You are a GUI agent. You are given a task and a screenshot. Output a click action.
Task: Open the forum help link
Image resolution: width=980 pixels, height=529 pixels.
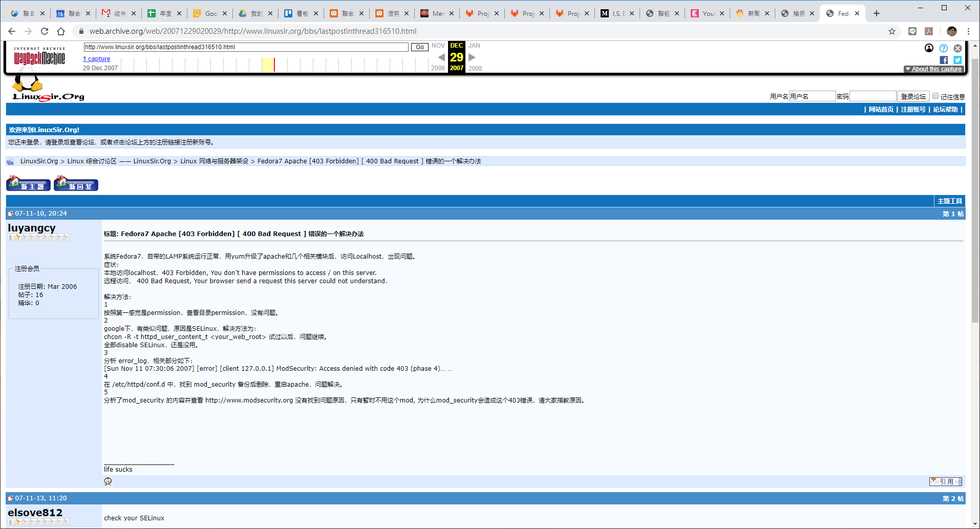coord(945,110)
